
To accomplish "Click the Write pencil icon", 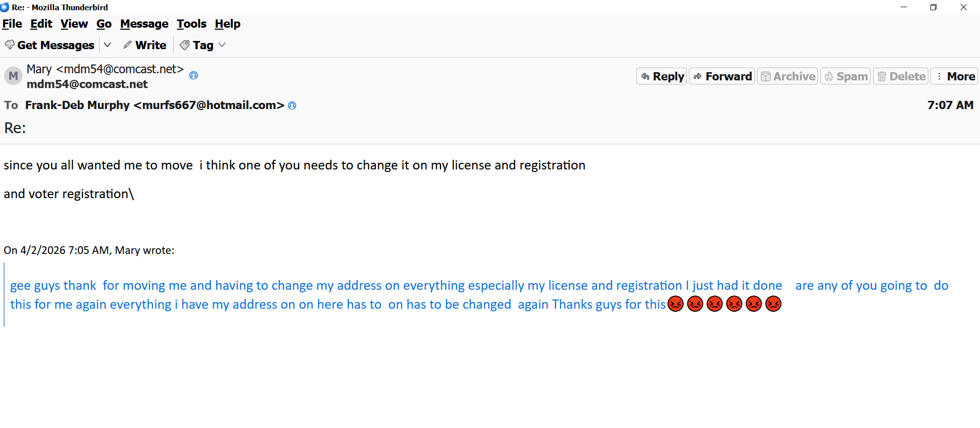I will pos(127,45).
